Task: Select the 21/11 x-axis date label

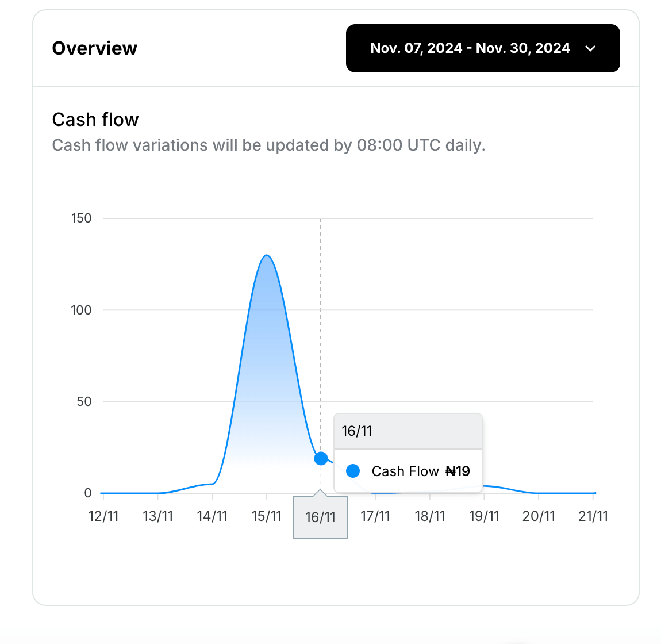Action: coord(593,516)
